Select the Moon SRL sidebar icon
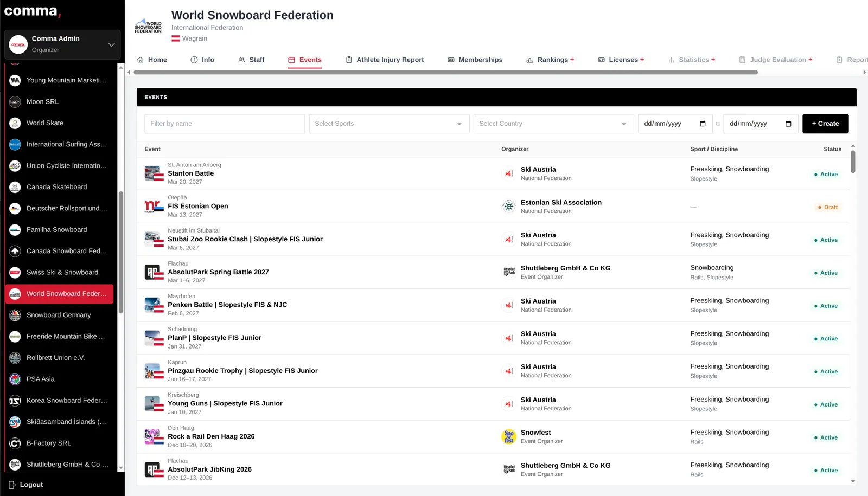The height and width of the screenshot is (496, 868). coord(15,101)
